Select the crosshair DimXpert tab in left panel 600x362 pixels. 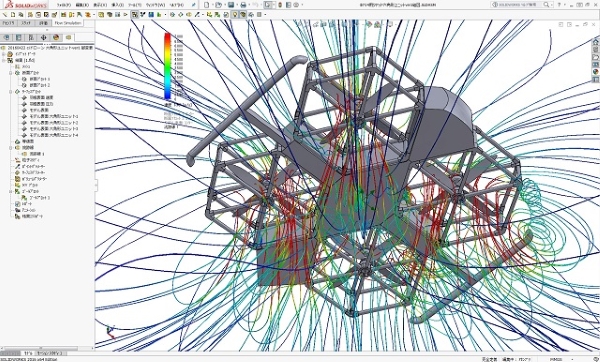(43, 37)
